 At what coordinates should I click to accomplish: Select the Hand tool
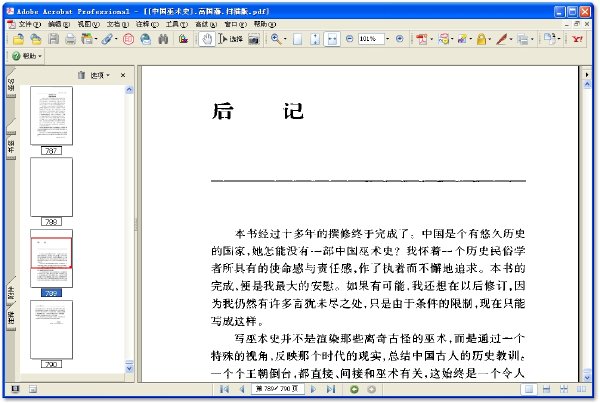207,39
